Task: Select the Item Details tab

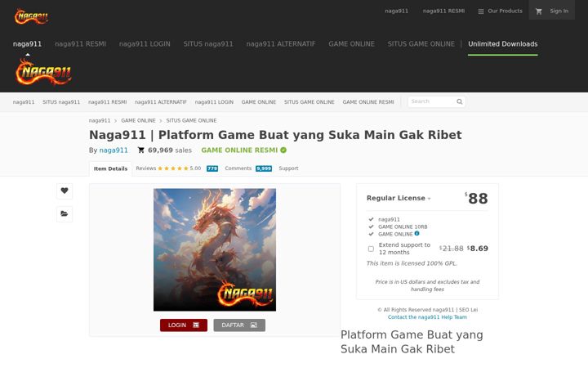Action: click(110, 168)
